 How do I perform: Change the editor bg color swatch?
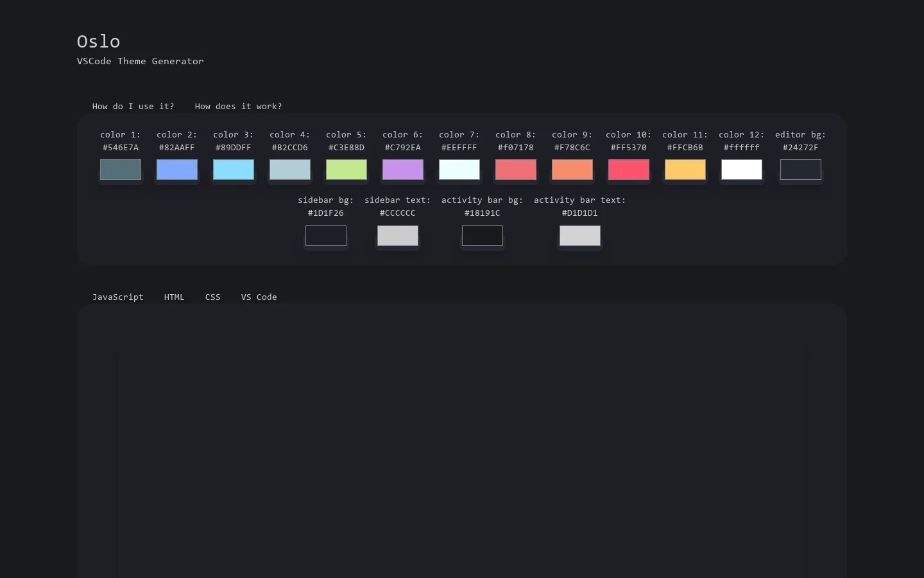click(801, 170)
